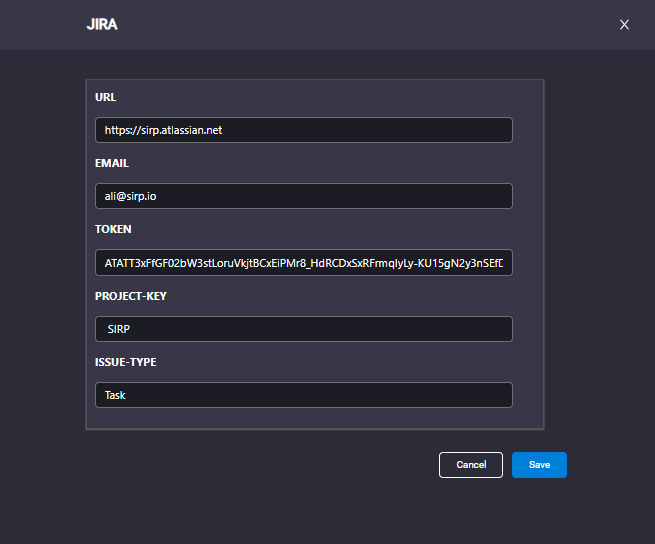Screen dimensions: 655x544
Task: Click the TOKEN label text
Action: click(x=113, y=229)
